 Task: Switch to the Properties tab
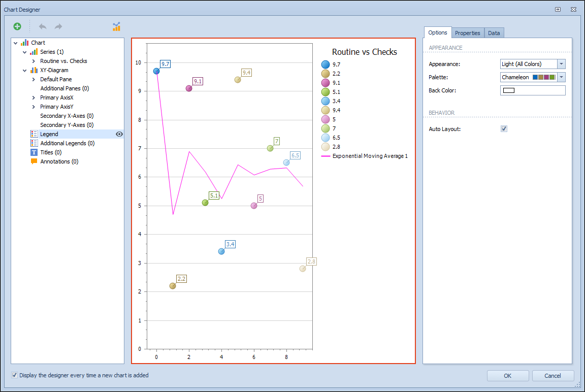tap(468, 33)
